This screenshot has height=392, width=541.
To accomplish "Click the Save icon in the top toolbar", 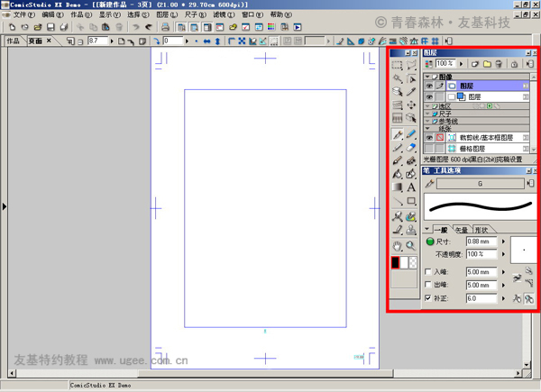I will pos(50,27).
